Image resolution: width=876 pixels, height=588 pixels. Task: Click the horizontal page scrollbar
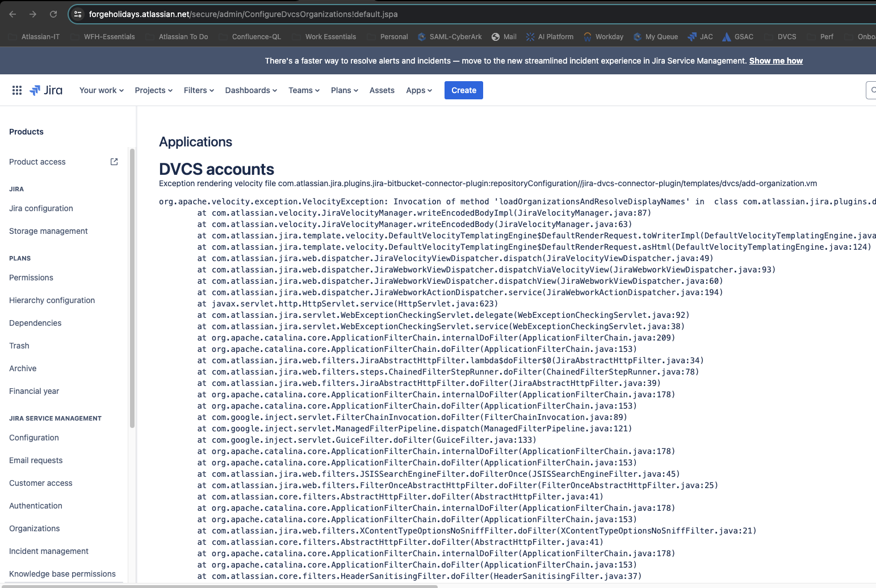[219, 586]
